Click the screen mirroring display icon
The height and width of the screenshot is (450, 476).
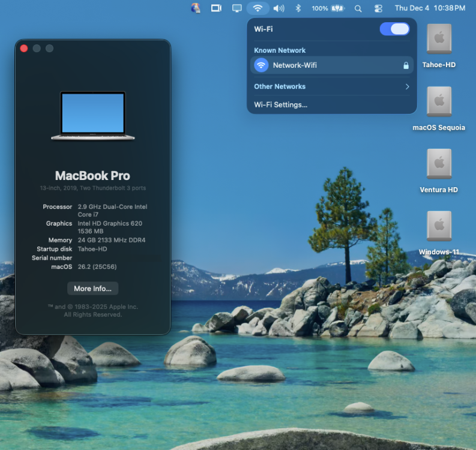236,8
